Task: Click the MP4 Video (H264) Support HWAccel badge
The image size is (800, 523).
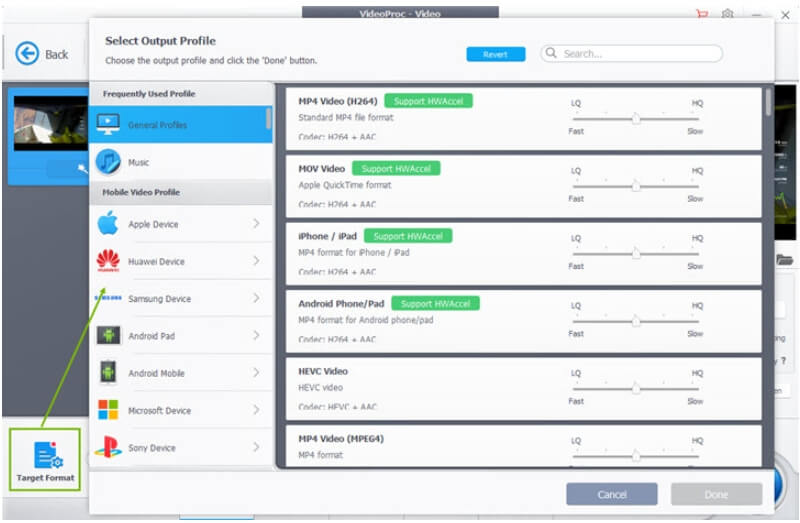Action: 428,101
